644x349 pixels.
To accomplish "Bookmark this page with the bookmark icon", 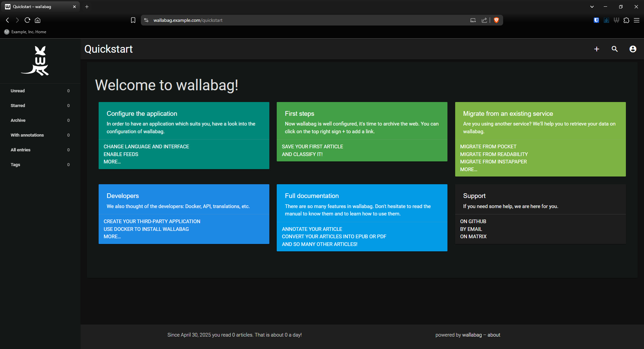I will 133,20.
